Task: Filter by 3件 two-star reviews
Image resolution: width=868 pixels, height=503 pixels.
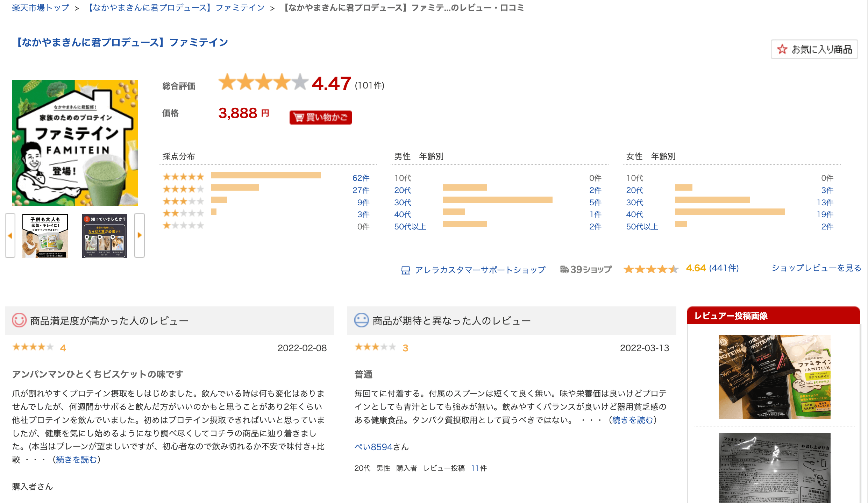Action: [x=363, y=214]
